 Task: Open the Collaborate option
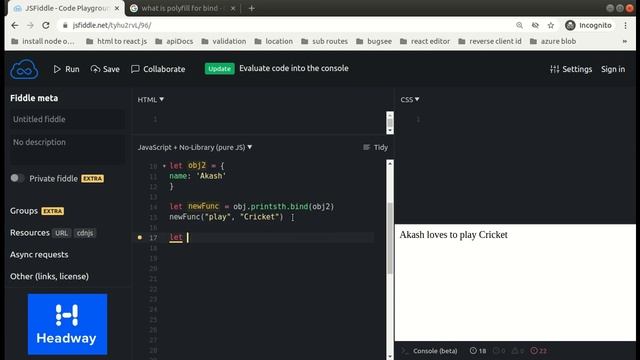point(158,69)
